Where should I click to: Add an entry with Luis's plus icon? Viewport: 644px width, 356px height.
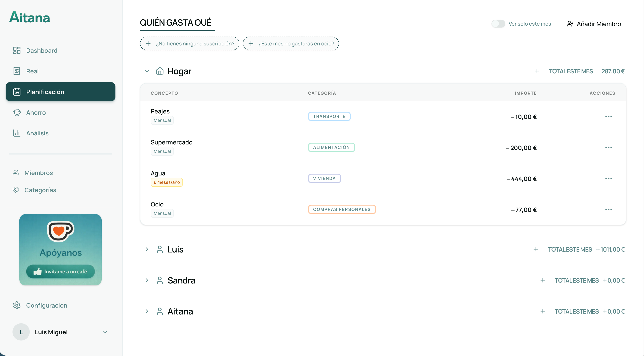coord(536,249)
